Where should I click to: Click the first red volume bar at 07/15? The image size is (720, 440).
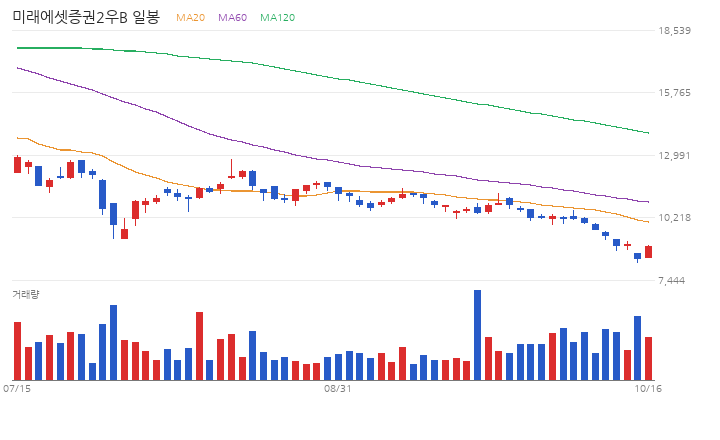pyautogui.click(x=17, y=351)
